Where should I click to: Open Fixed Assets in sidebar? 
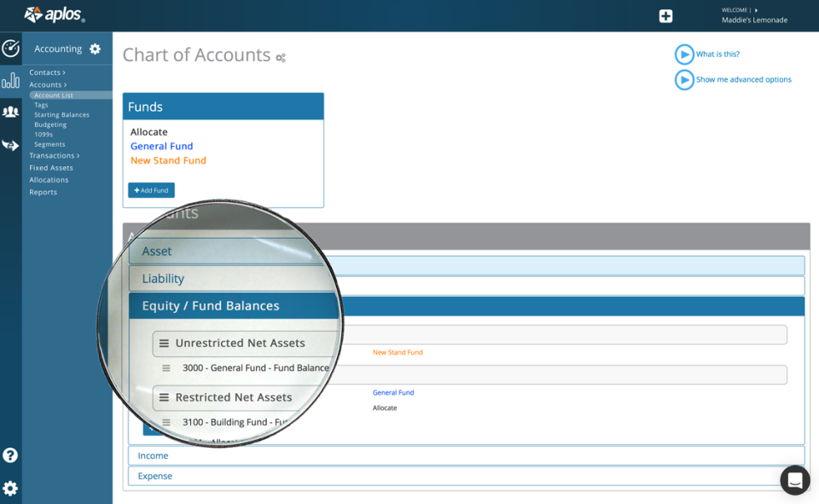point(51,168)
